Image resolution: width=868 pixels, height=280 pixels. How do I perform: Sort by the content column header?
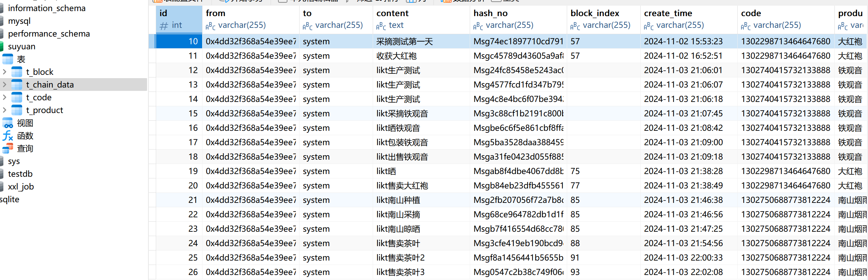(421, 19)
